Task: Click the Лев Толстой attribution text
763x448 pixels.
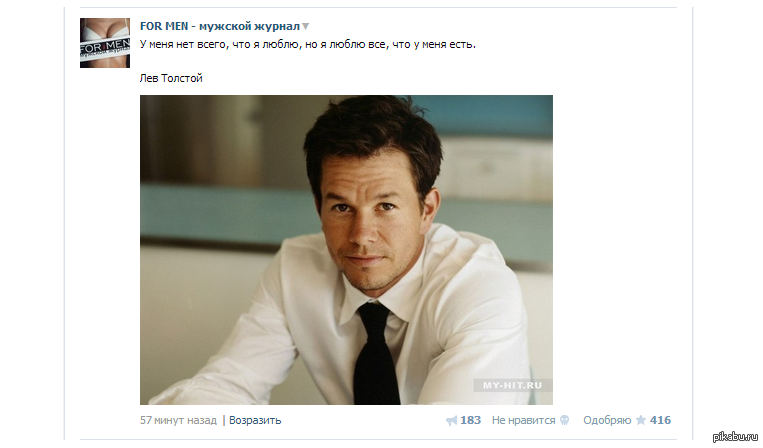Action: (x=171, y=78)
